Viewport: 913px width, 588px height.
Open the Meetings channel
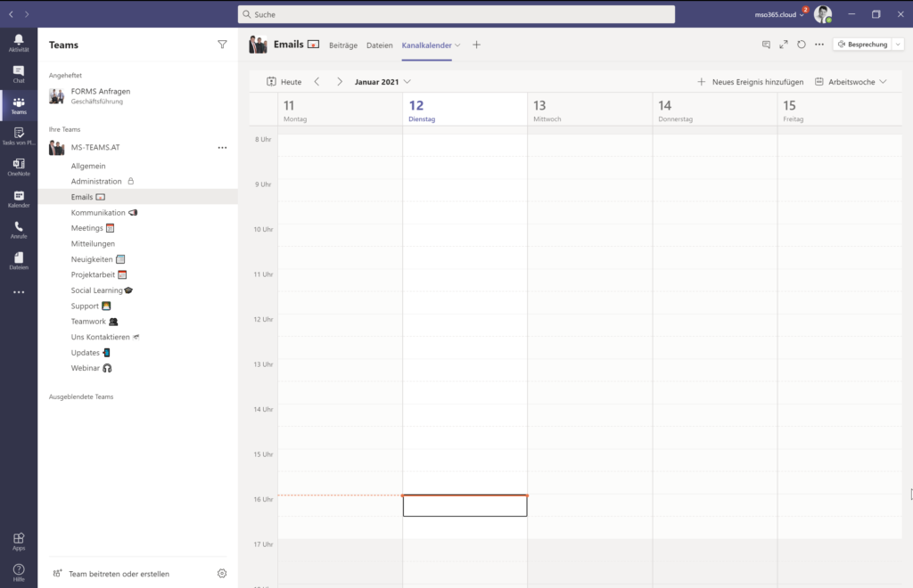(x=137, y=228)
